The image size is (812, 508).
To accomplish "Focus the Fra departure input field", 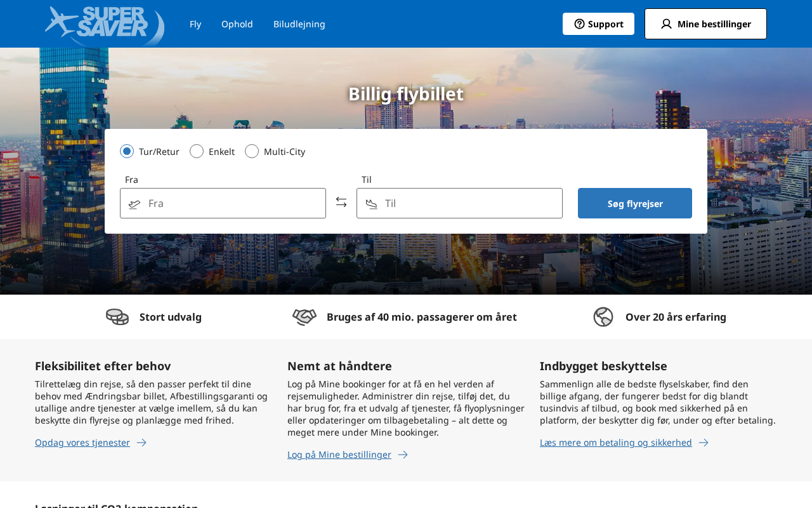I will point(223,203).
